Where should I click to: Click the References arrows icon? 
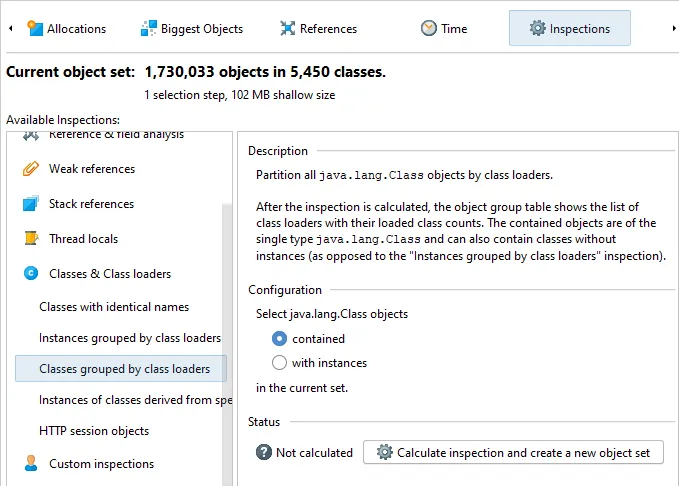pos(288,28)
